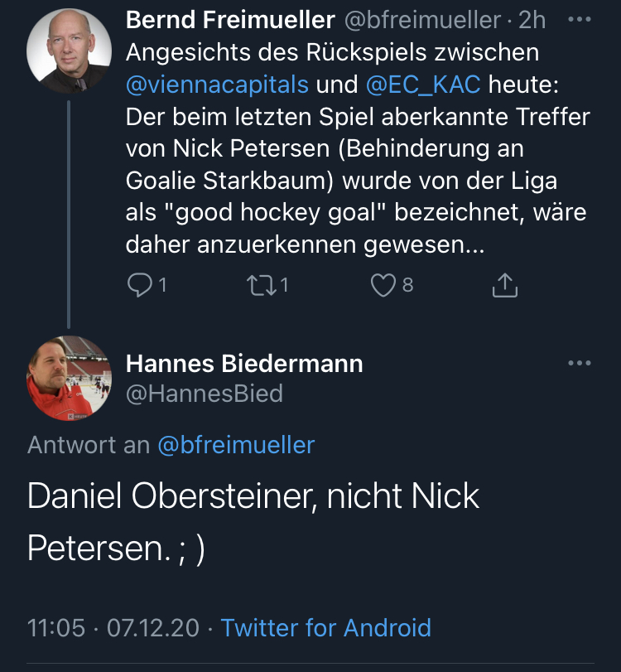Open more options on Bernd Freimueller's tweet

click(580, 19)
